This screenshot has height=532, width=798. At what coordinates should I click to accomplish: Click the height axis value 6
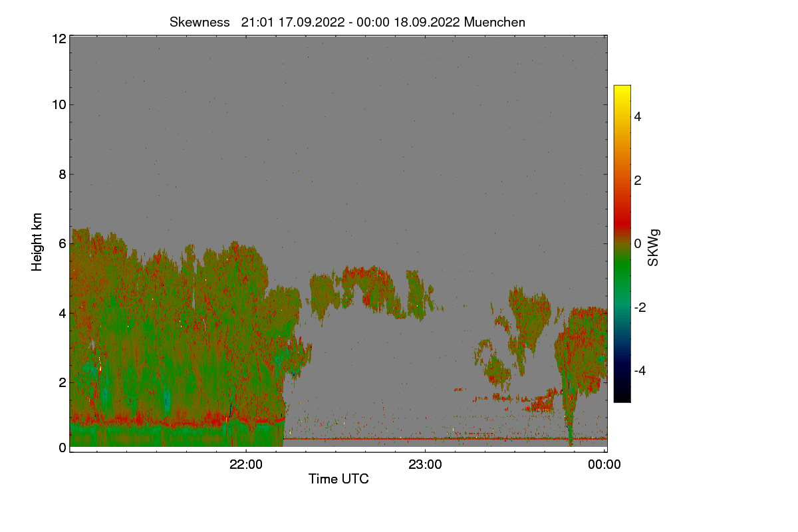[62, 243]
